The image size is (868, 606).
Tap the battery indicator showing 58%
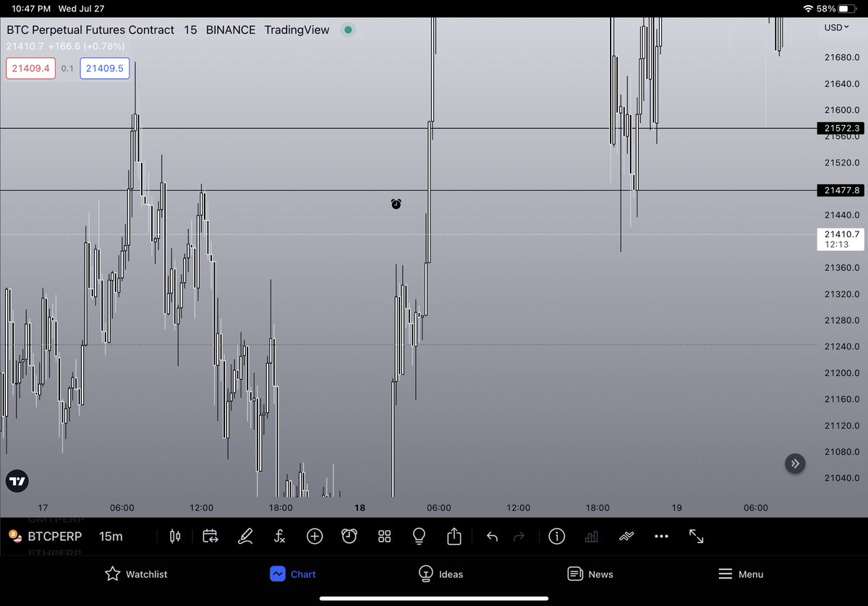(838, 9)
